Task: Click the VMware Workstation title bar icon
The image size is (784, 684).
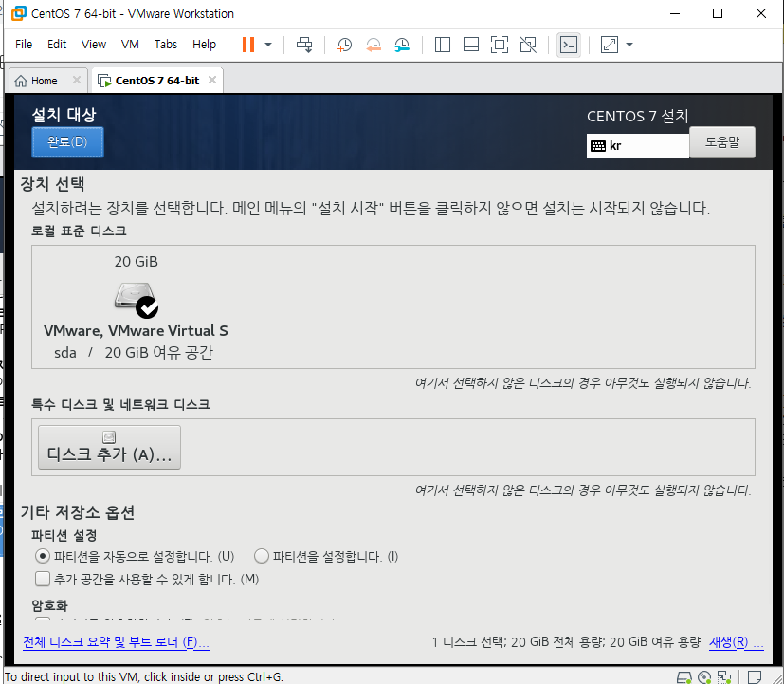Action: point(19,13)
